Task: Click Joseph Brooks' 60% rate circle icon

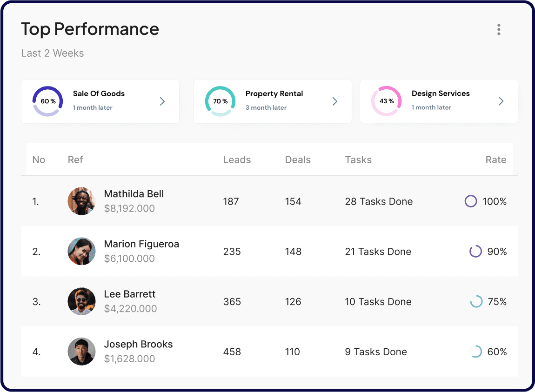Action: [475, 352]
